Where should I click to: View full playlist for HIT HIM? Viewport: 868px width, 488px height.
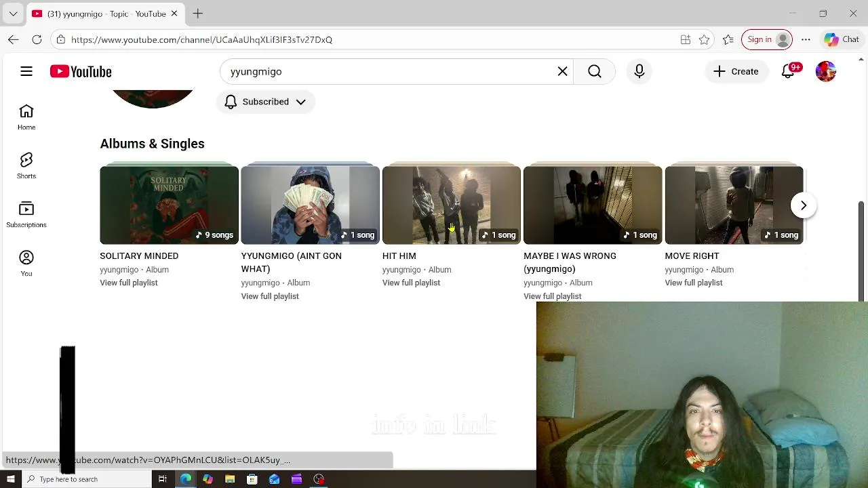411,283
